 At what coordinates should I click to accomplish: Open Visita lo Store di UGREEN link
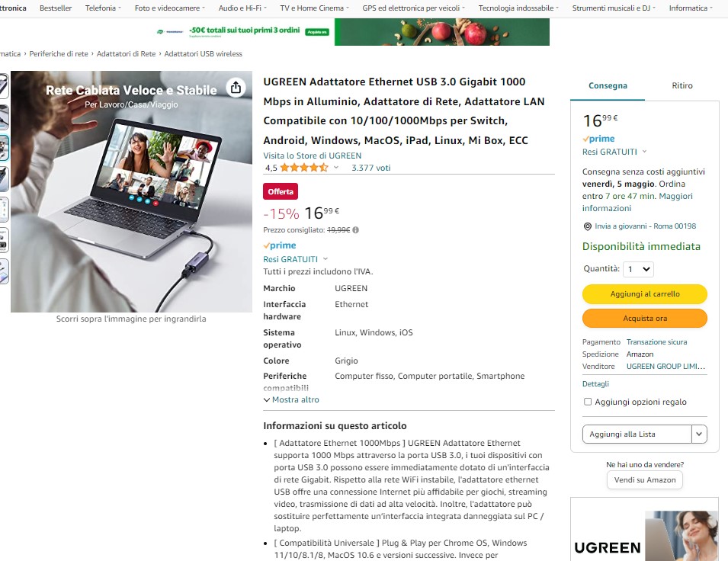point(312,155)
